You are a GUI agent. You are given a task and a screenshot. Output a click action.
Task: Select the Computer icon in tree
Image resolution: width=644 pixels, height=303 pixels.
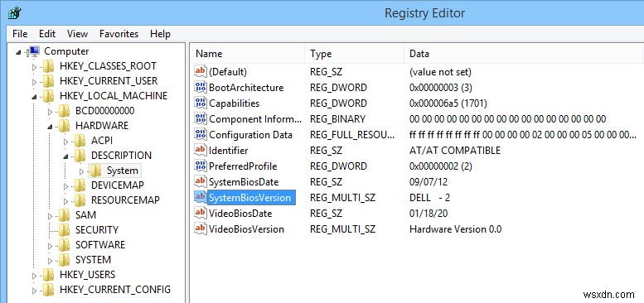34,51
